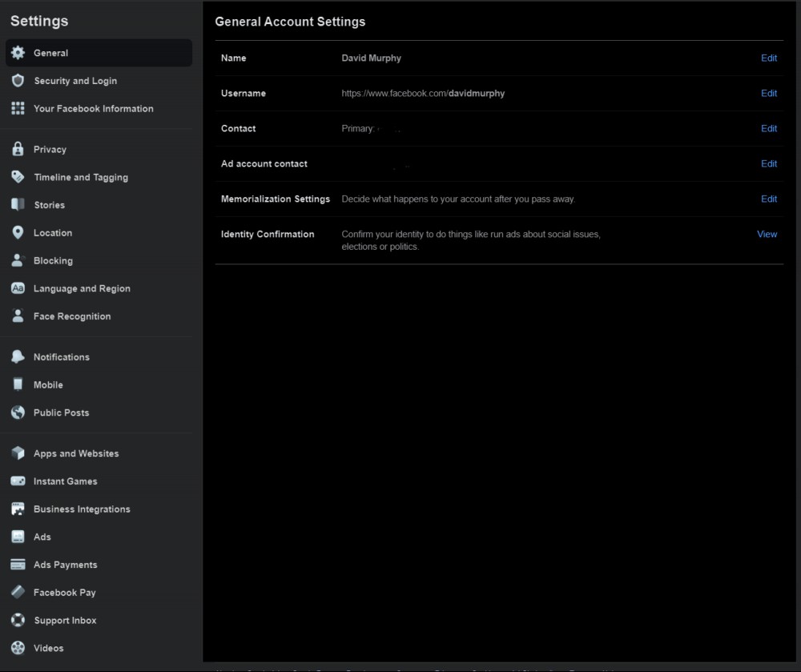Open Location settings

pos(99,233)
